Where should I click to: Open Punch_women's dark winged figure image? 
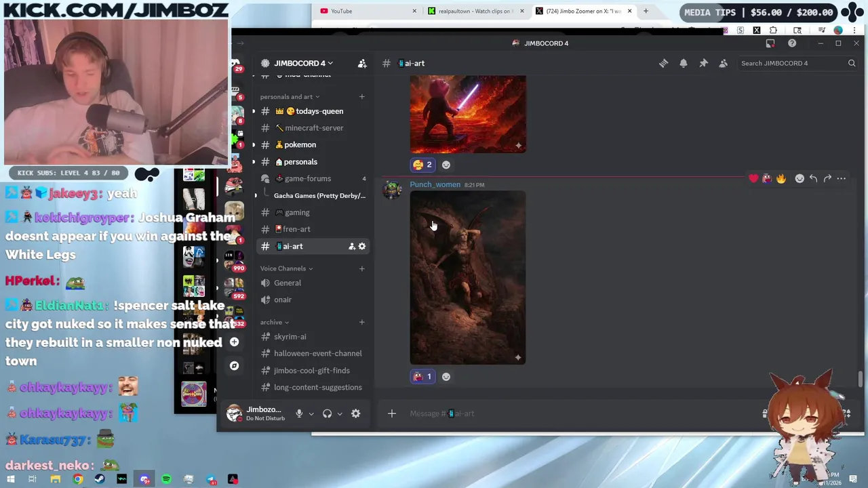pos(468,278)
